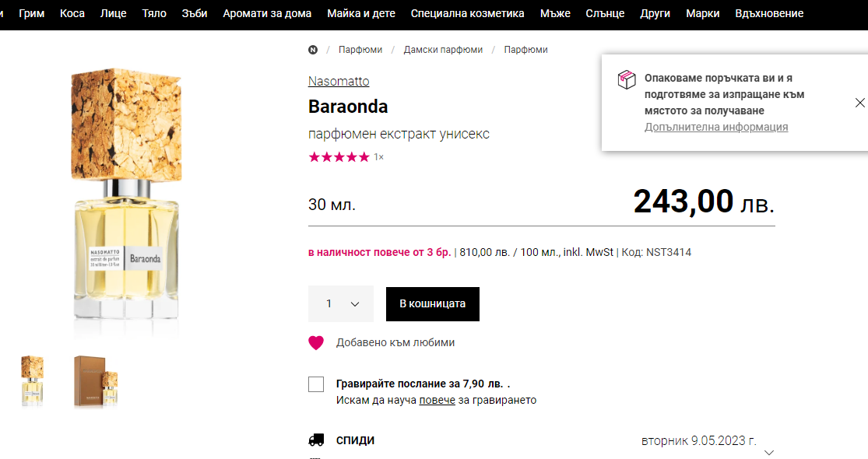Viewport: 868px width, 459px height.
Task: Click the package box notification icon
Action: 627,79
